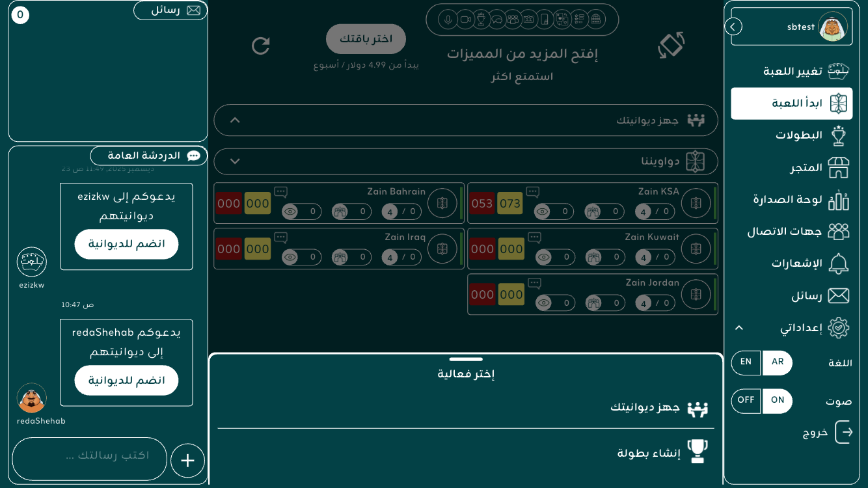Switch language to EN

click(746, 362)
